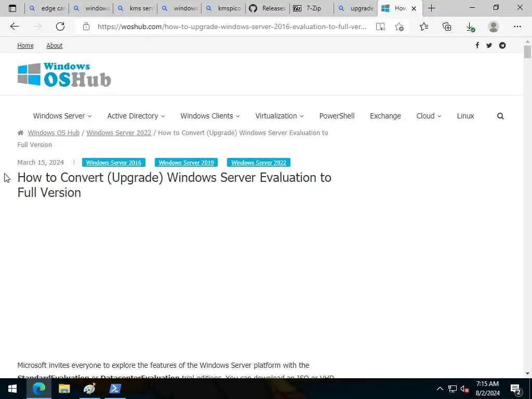The image size is (532, 399).
Task: Expand the Cloud menu
Action: pyautogui.click(x=429, y=116)
